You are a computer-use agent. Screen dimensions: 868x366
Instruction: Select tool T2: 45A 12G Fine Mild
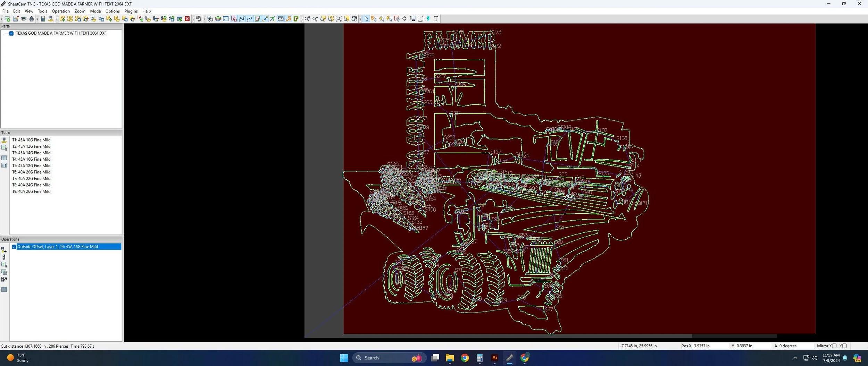(31, 146)
